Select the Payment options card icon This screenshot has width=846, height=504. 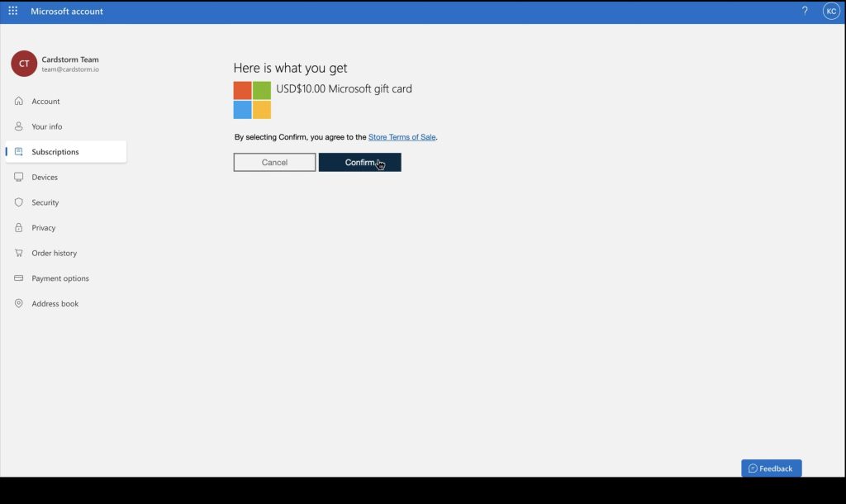point(18,278)
